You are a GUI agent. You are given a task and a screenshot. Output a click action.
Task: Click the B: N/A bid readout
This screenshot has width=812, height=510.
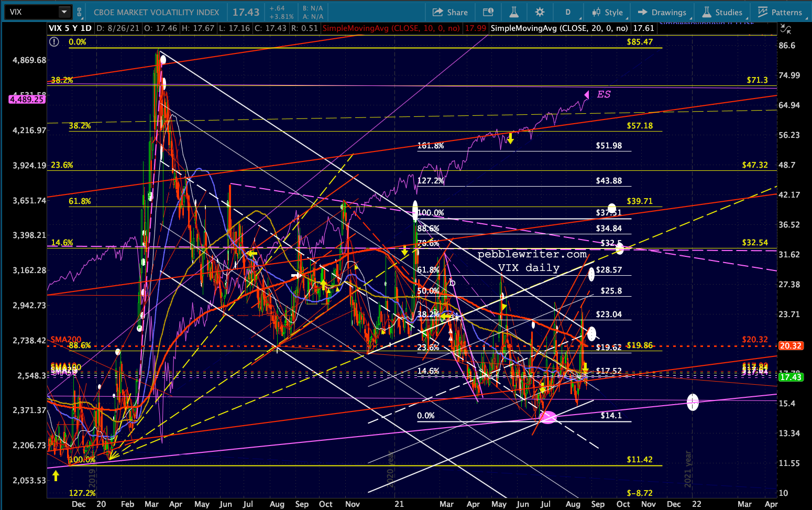click(x=313, y=8)
